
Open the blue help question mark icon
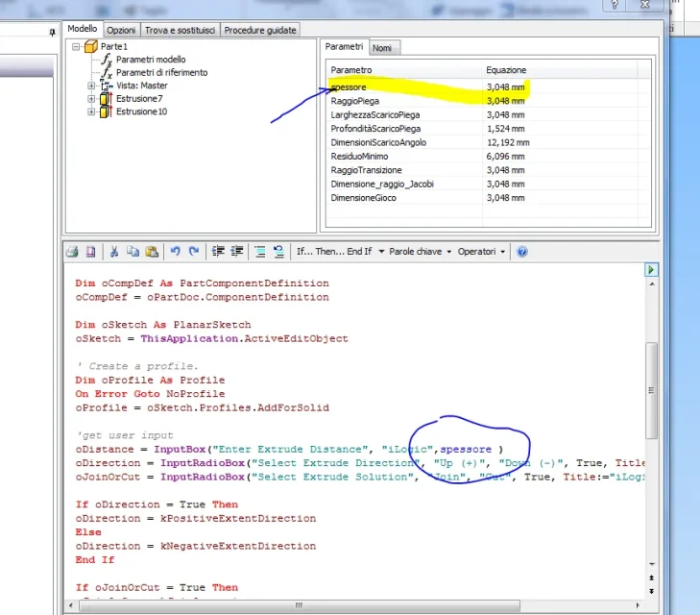tap(521, 252)
